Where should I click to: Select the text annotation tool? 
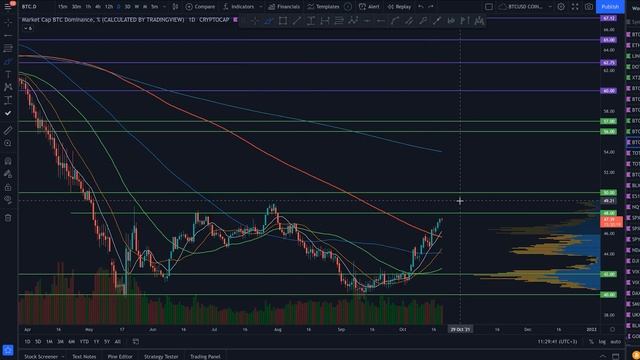8,74
